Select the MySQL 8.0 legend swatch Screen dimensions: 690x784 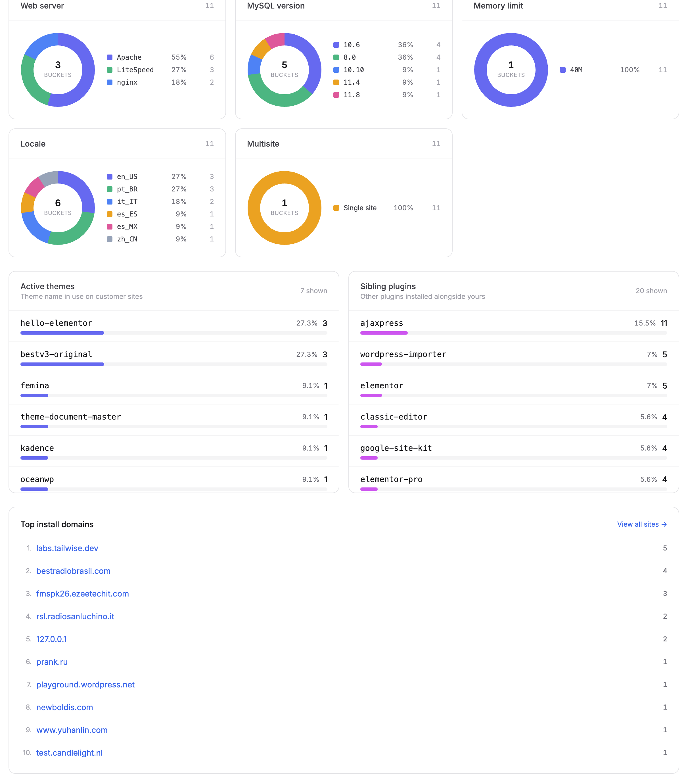click(336, 57)
